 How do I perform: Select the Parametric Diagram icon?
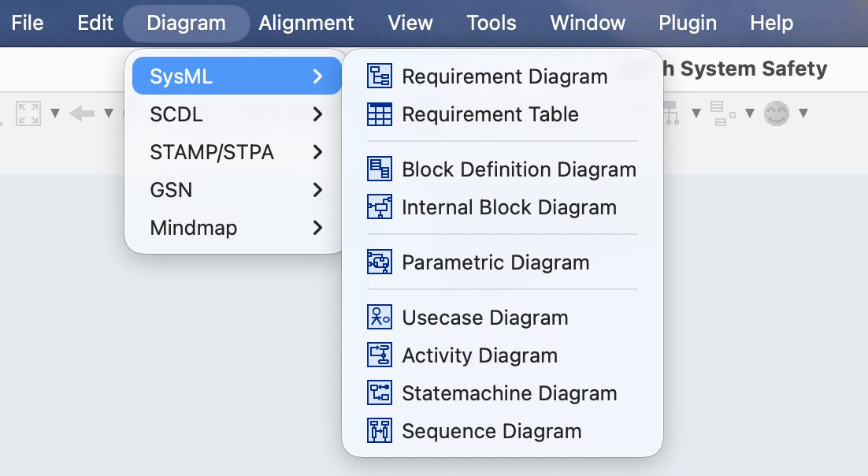pyautogui.click(x=381, y=262)
